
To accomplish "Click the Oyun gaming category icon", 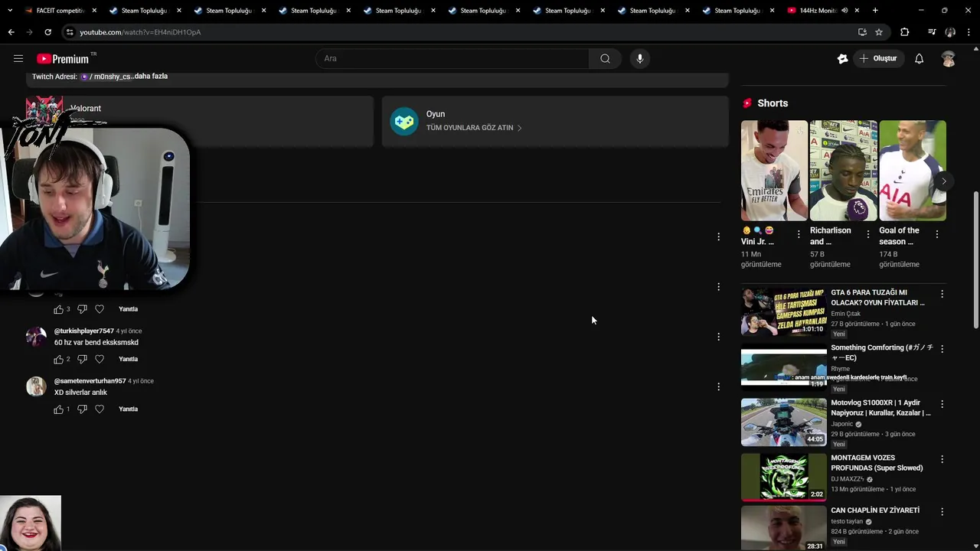I will [x=404, y=121].
